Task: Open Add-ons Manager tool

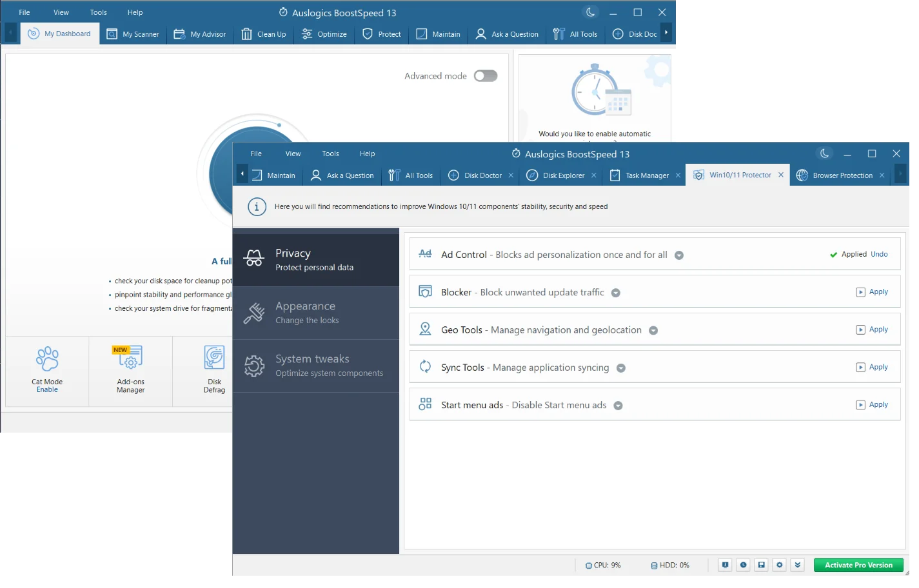Action: click(x=130, y=357)
